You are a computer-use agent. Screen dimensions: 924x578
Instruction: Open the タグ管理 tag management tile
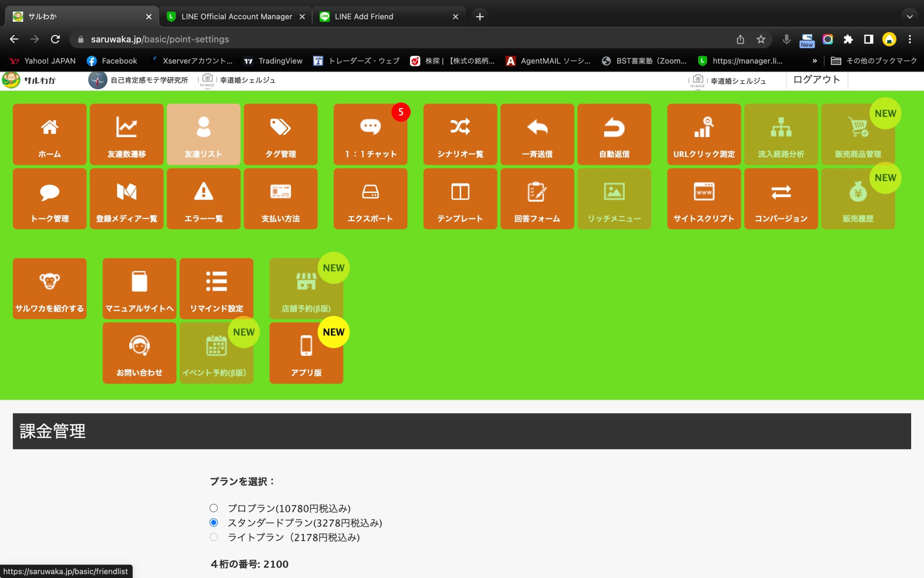[281, 134]
